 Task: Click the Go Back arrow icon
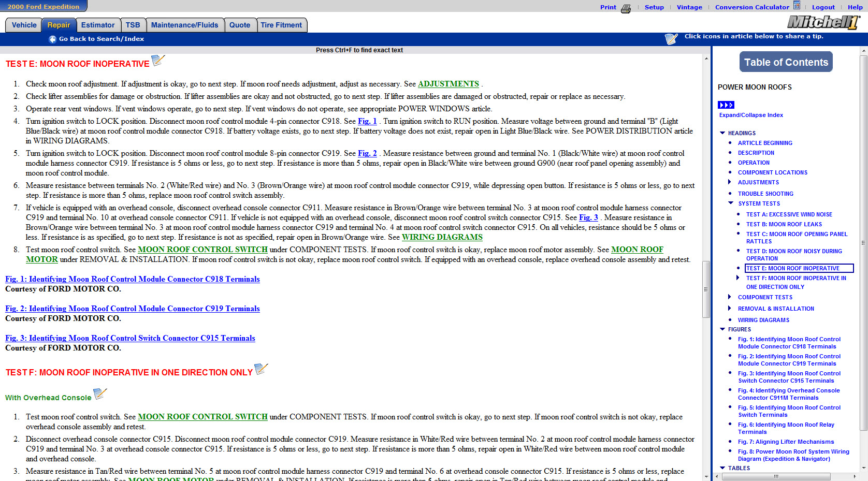click(x=52, y=39)
